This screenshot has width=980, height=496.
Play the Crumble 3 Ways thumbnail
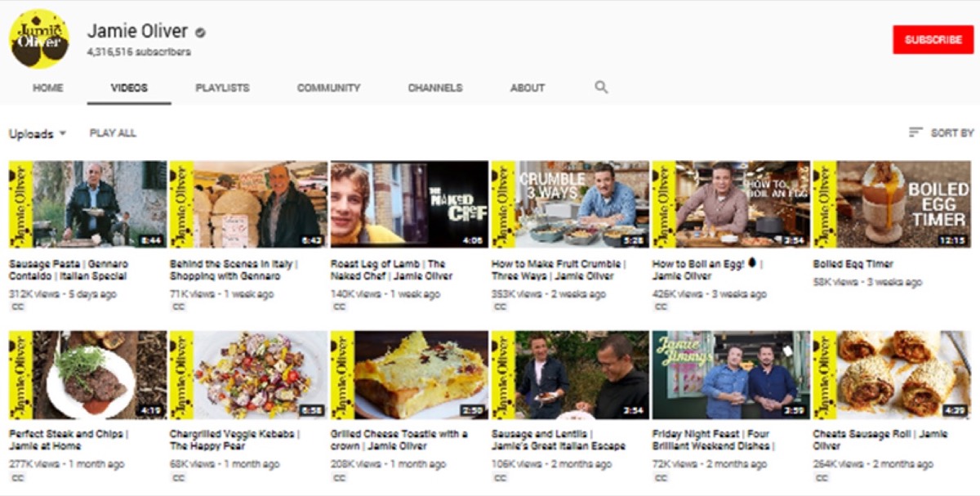[x=570, y=204]
